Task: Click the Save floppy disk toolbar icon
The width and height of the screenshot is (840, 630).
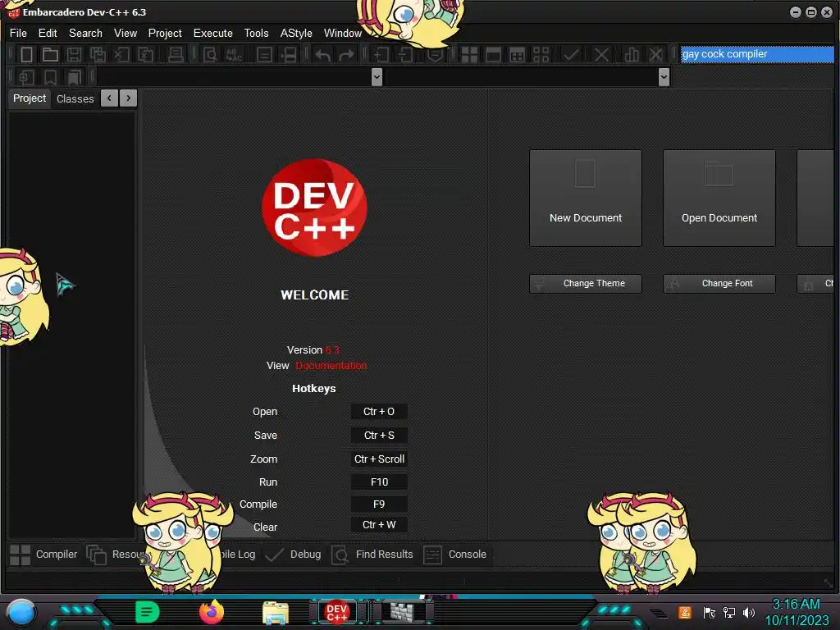Action: coord(74,54)
